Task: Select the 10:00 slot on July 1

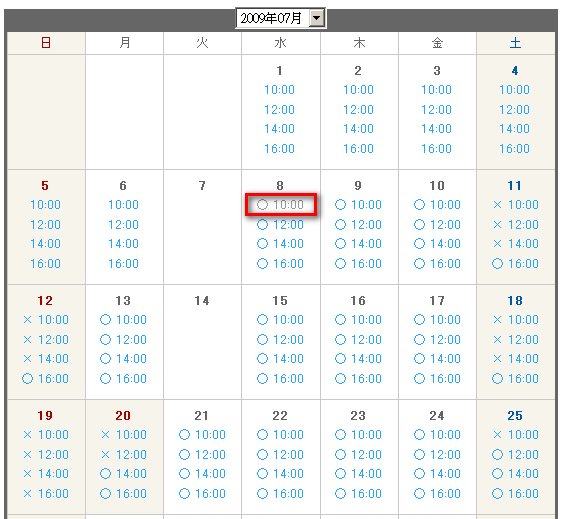Action: (x=279, y=90)
